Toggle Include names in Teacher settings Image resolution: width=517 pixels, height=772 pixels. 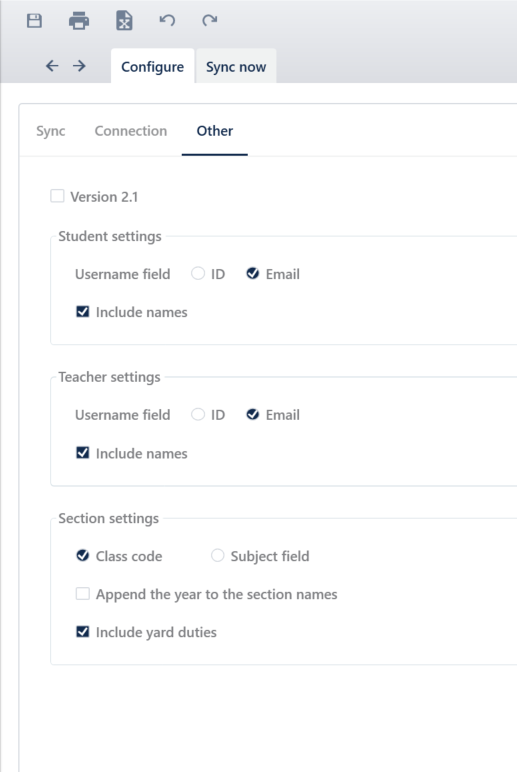[x=83, y=452]
